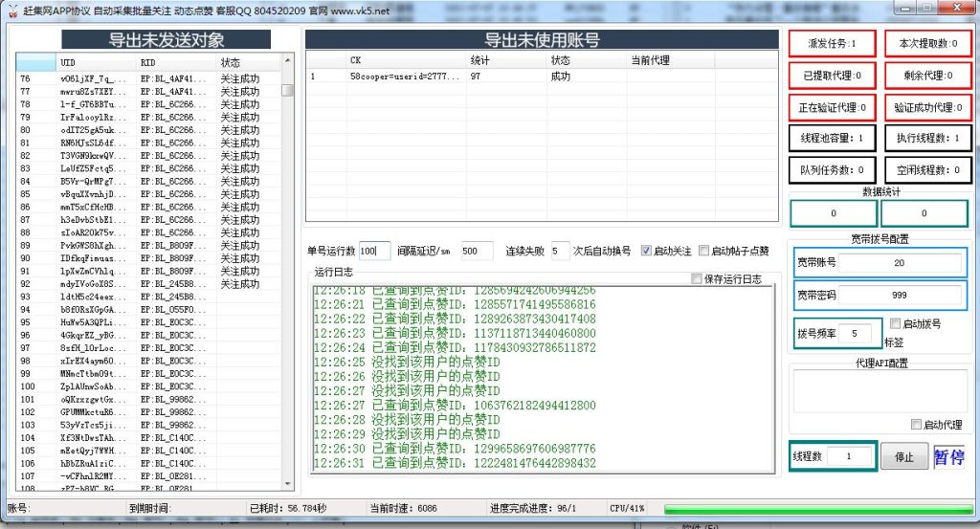Close the window with the X button
Viewport: 980px width, 529px height.
click(956, 8)
